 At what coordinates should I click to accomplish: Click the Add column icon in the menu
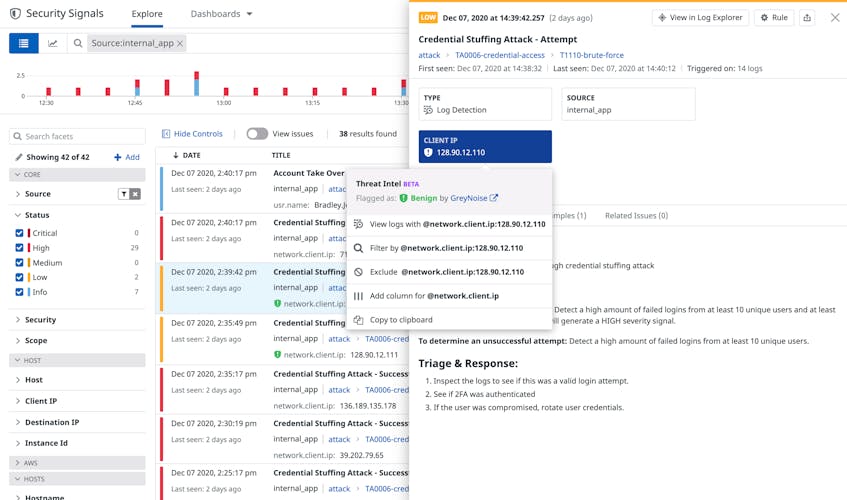pos(358,296)
